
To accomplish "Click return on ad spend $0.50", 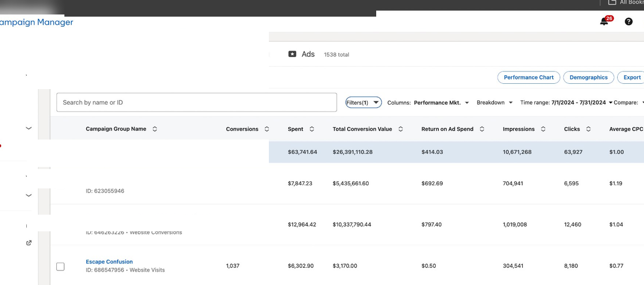I will (x=428, y=266).
